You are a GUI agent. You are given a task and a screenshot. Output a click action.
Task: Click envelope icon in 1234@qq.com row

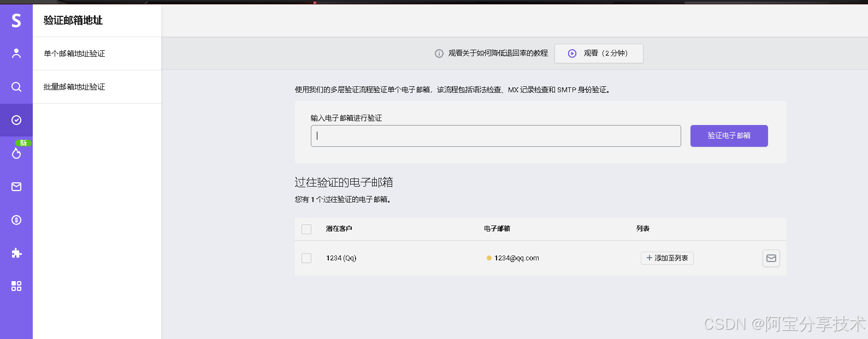(771, 258)
